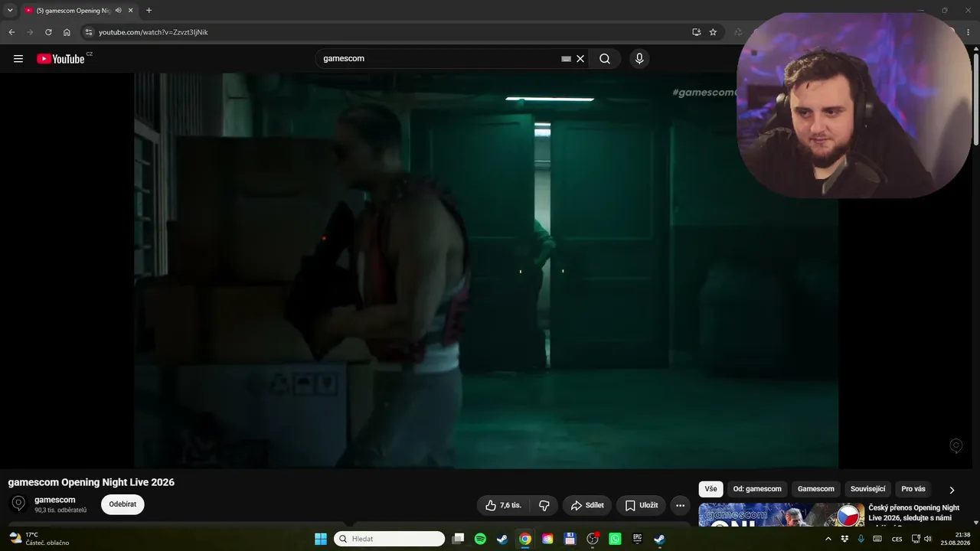The height and width of the screenshot is (551, 980).
Task: Open the clock showing 21:38
Action: point(957,539)
